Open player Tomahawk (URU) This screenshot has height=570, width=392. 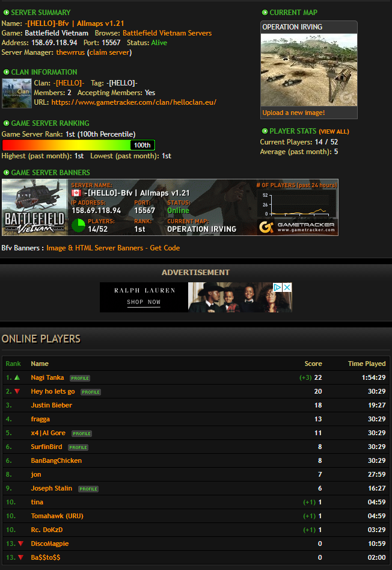(x=57, y=516)
